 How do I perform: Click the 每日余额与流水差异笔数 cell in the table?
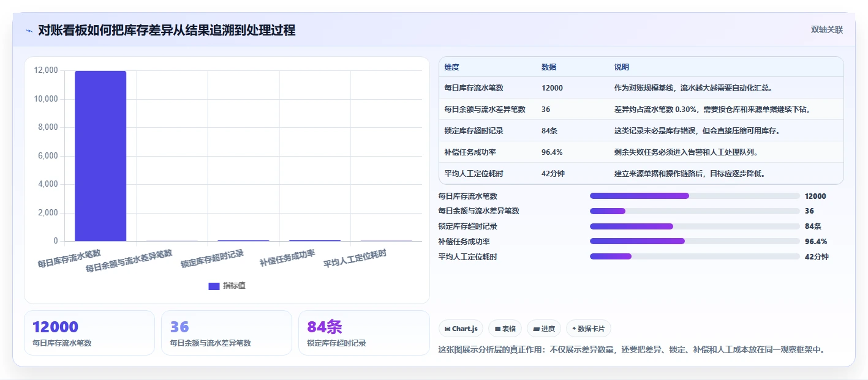[x=485, y=109]
